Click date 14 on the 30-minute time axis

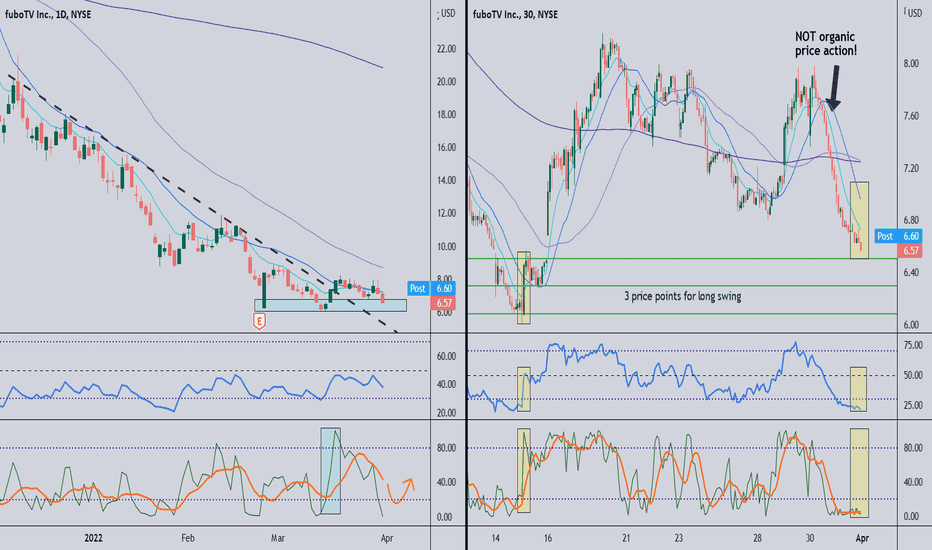496,538
